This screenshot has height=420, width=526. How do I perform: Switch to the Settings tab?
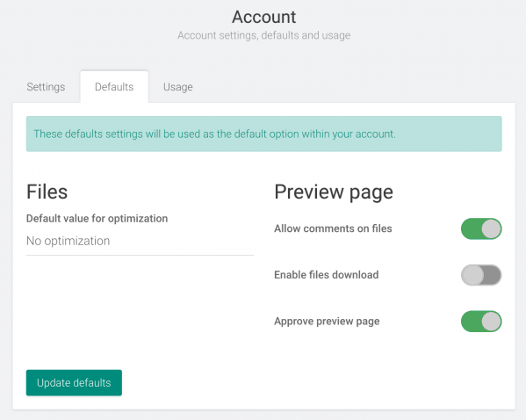[46, 87]
